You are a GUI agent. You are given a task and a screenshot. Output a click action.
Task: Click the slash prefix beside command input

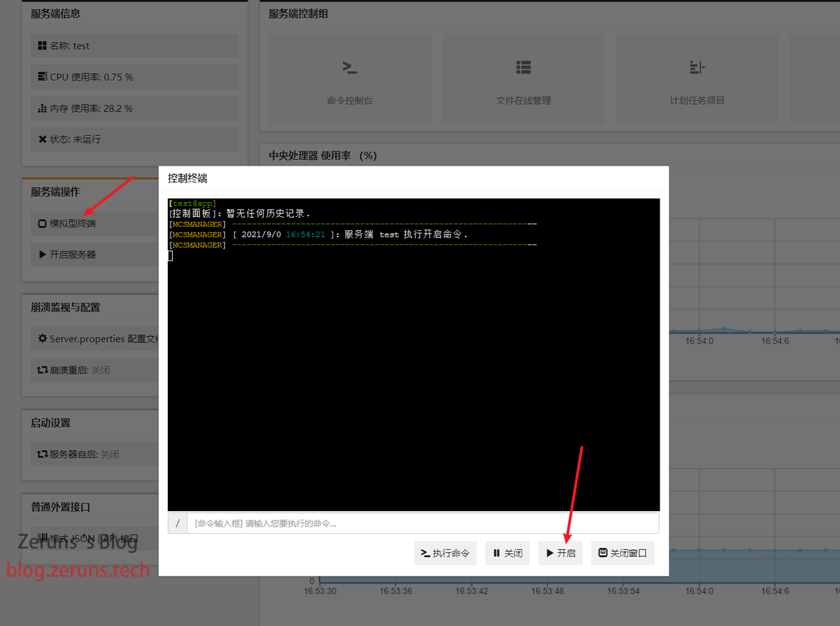[178, 523]
